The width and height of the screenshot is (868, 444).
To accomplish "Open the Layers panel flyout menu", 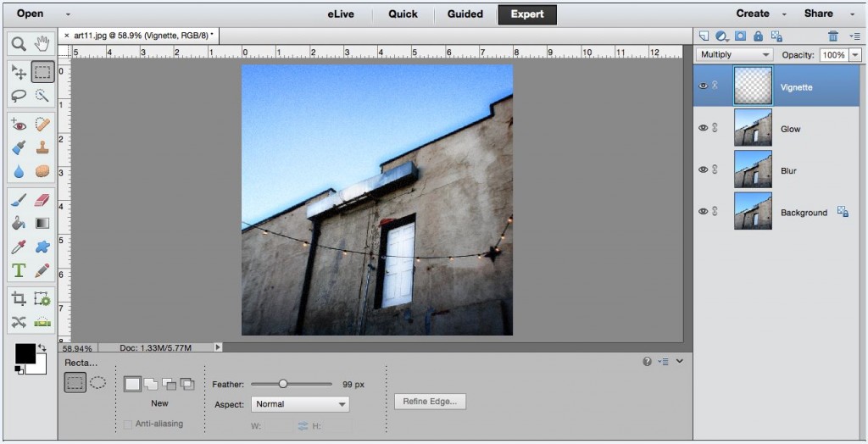I will coord(854,36).
